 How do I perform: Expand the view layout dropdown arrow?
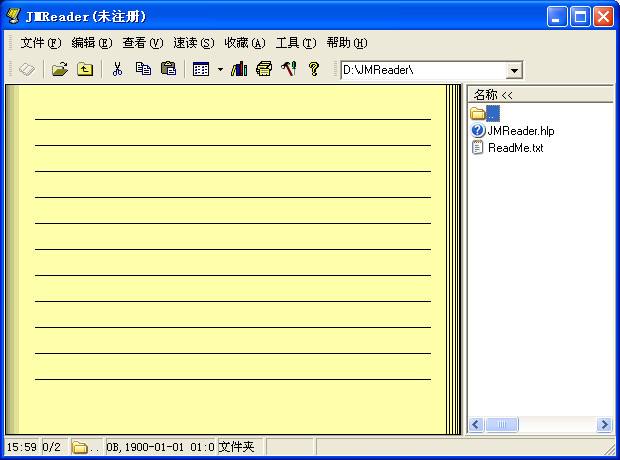[220, 70]
